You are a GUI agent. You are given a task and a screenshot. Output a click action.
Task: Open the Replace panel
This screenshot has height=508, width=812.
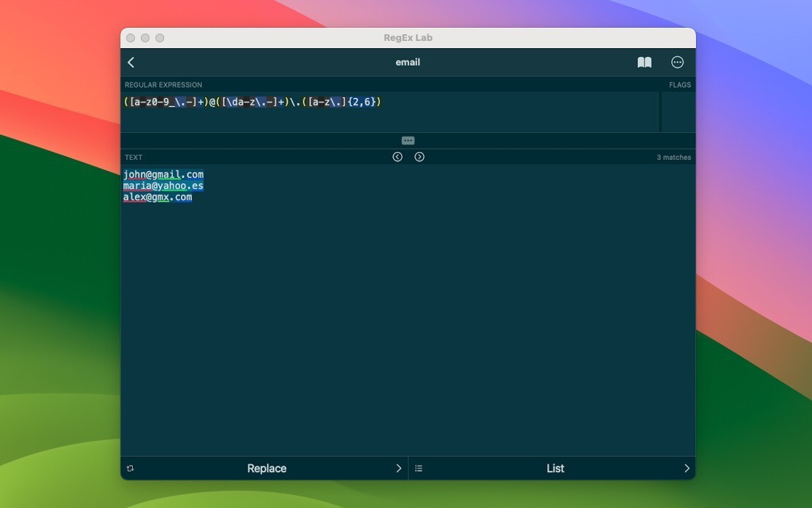[266, 468]
